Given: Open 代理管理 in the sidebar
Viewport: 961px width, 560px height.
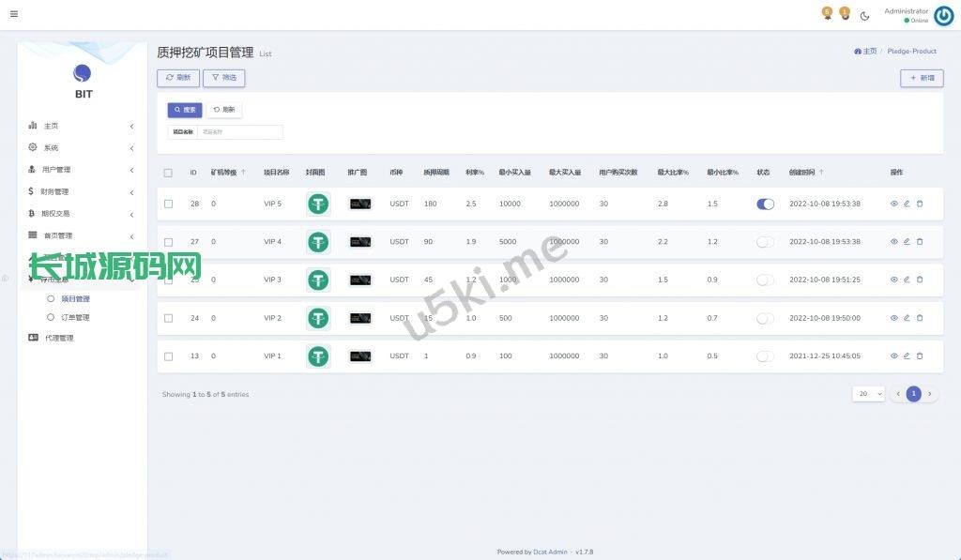Looking at the screenshot, I should [x=58, y=338].
